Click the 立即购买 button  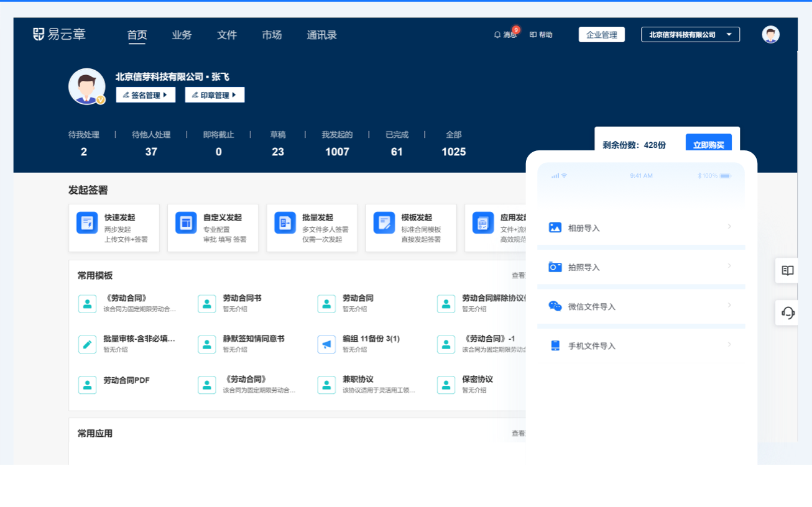click(708, 145)
